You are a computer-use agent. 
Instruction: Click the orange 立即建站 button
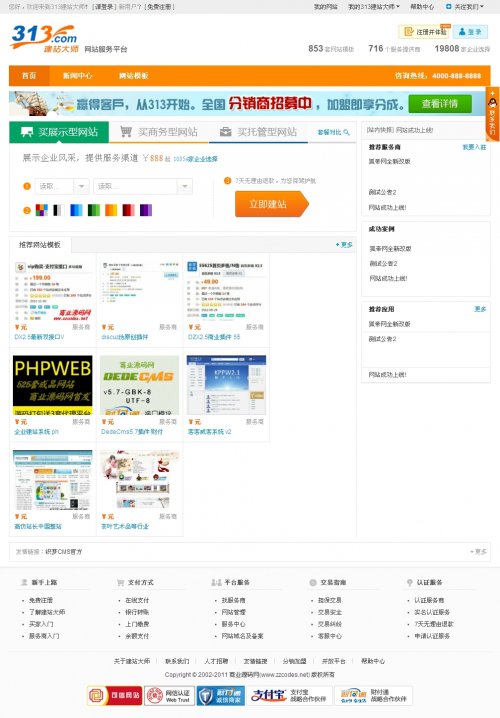[272, 204]
